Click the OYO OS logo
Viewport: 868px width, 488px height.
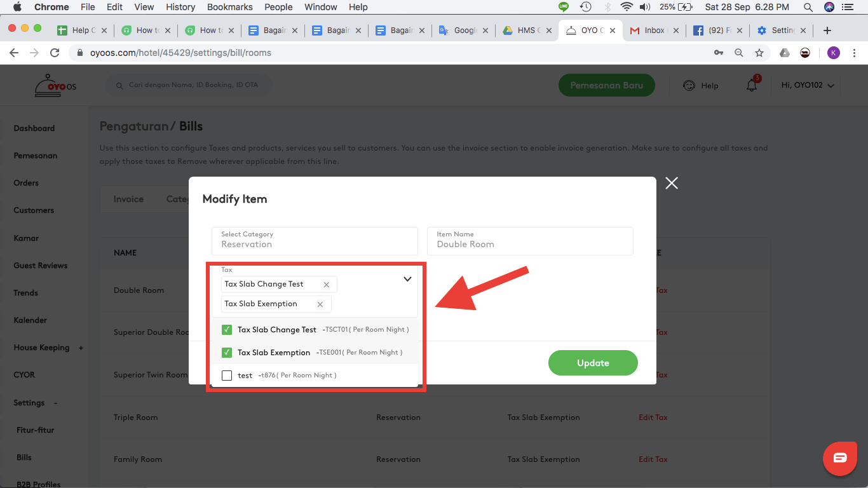click(55, 85)
